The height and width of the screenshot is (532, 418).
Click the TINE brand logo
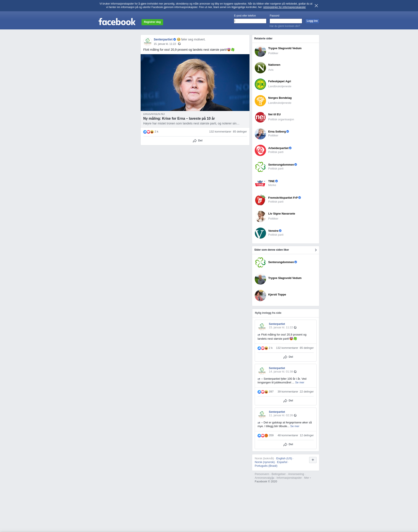[260, 183]
